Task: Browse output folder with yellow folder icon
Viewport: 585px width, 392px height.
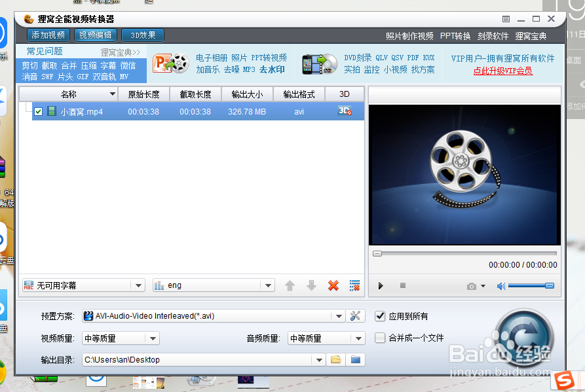Action: pos(336,359)
